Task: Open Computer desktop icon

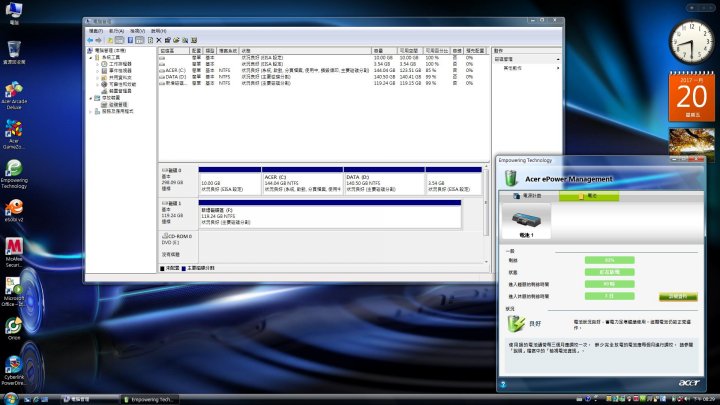Action: tap(14, 13)
